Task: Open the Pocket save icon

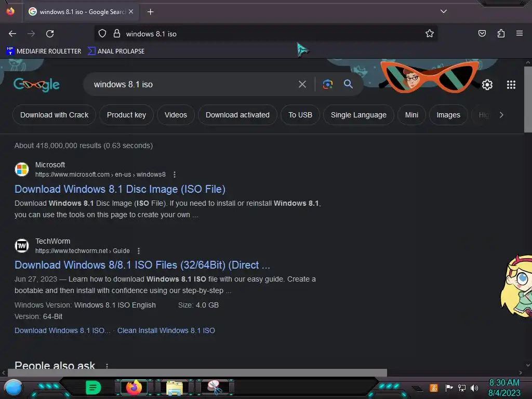Action: tap(482, 33)
